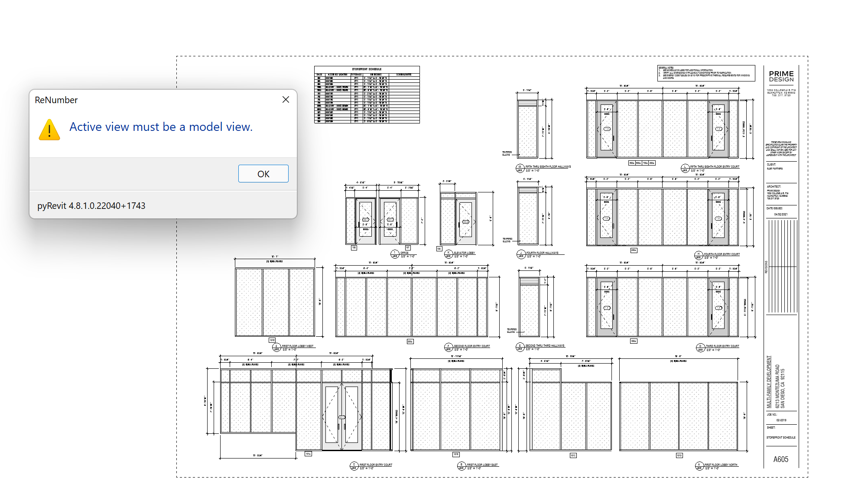Close the ReNumber dialog with X
The width and height of the screenshot is (855, 504).
(286, 100)
